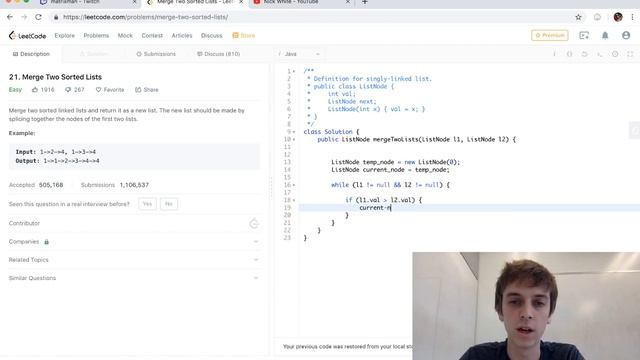Open Contest in the navigation
The image size is (640, 360).
152,36
